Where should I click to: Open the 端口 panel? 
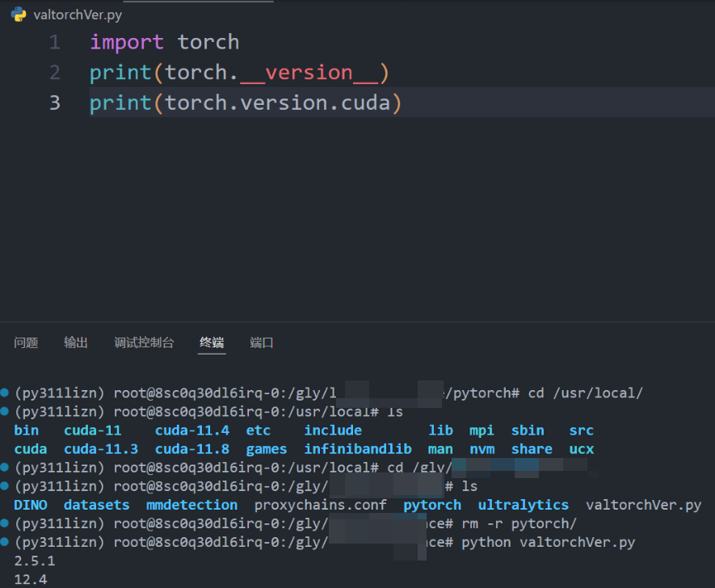coord(261,342)
